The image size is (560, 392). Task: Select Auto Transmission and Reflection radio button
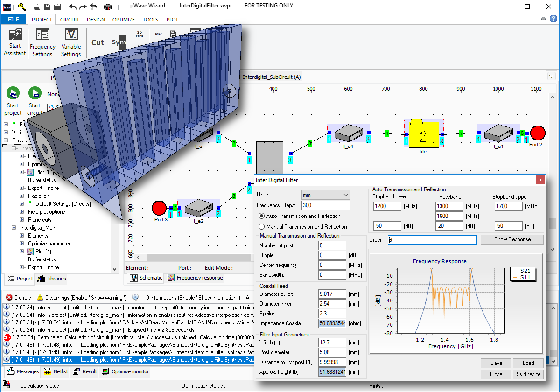point(261,216)
